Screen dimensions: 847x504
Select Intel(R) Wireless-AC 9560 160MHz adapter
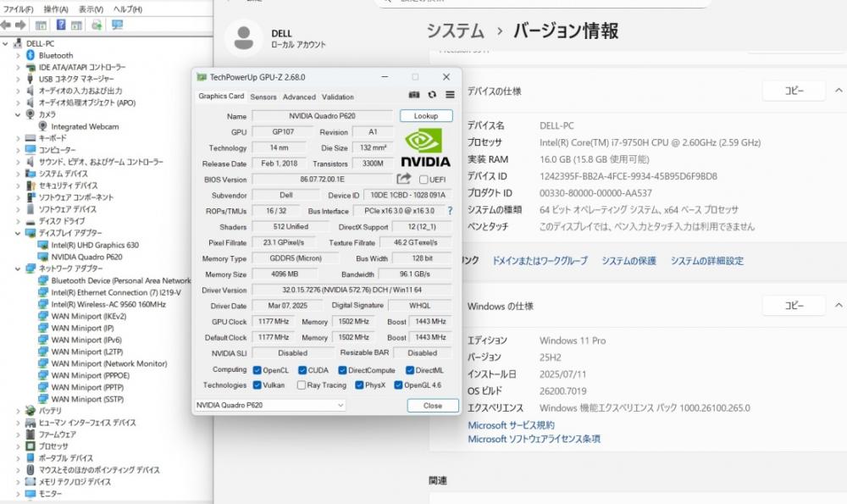108,304
